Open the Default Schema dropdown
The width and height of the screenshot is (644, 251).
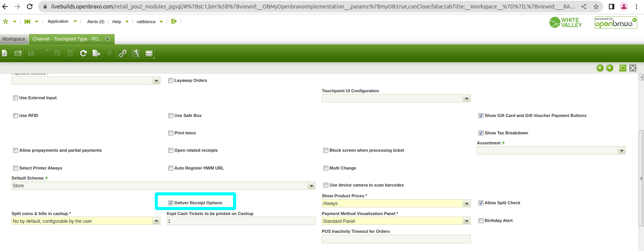(x=311, y=186)
